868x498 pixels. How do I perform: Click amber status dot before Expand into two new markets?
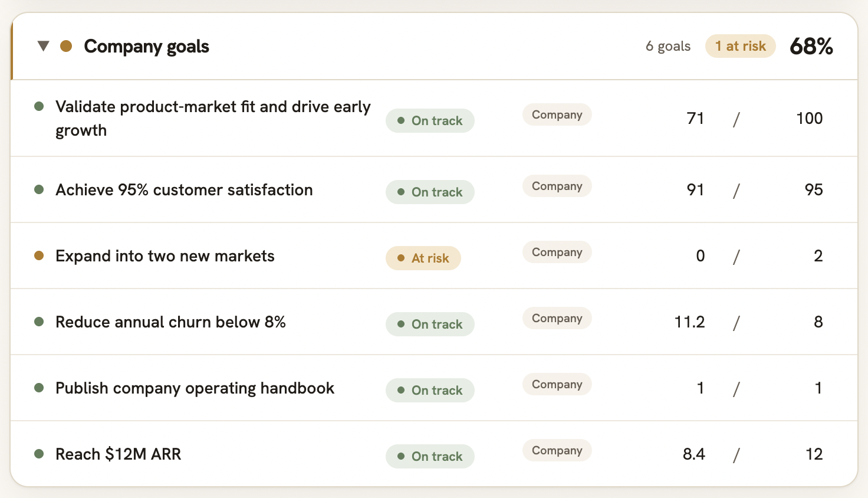pos(39,255)
